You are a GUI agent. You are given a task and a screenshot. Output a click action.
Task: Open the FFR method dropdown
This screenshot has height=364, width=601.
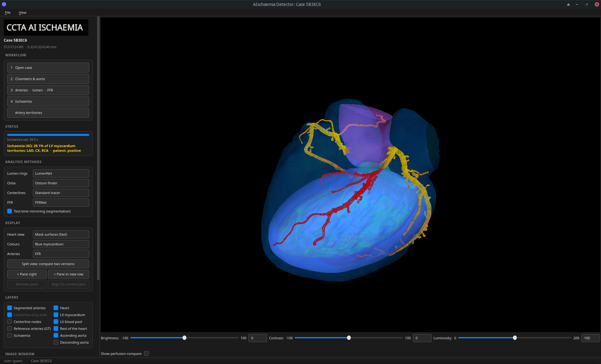pyautogui.click(x=61, y=203)
